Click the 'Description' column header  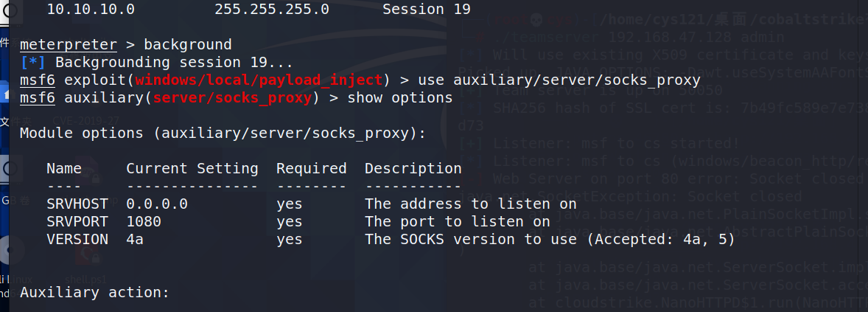[413, 168]
